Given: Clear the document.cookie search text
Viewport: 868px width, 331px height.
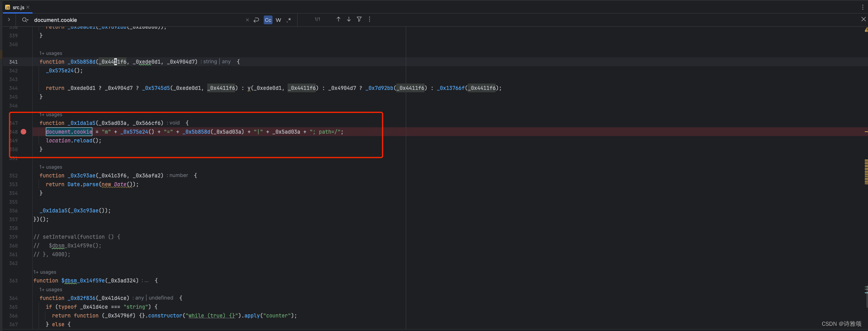Looking at the screenshot, I should pyautogui.click(x=247, y=19).
